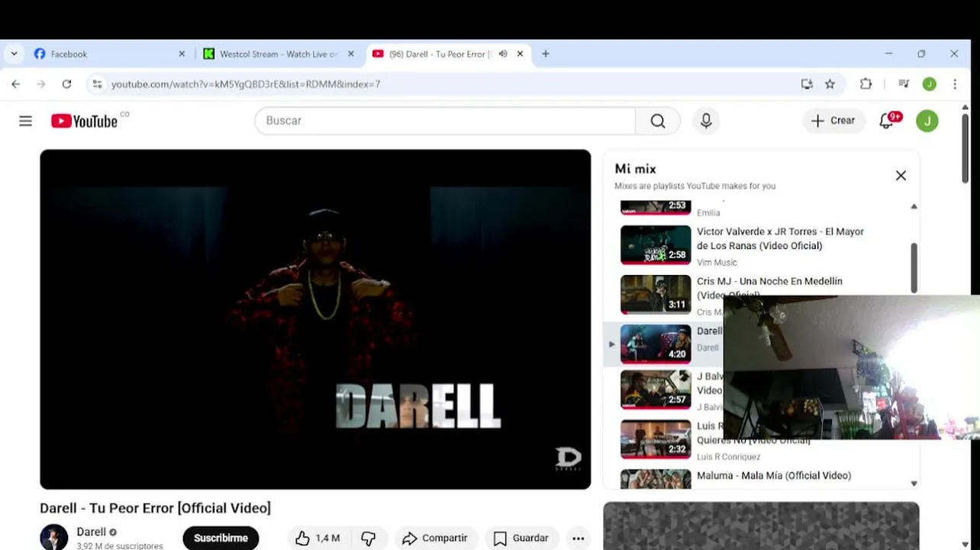Image resolution: width=980 pixels, height=550 pixels.
Task: Click the Compartir share button
Action: click(435, 538)
